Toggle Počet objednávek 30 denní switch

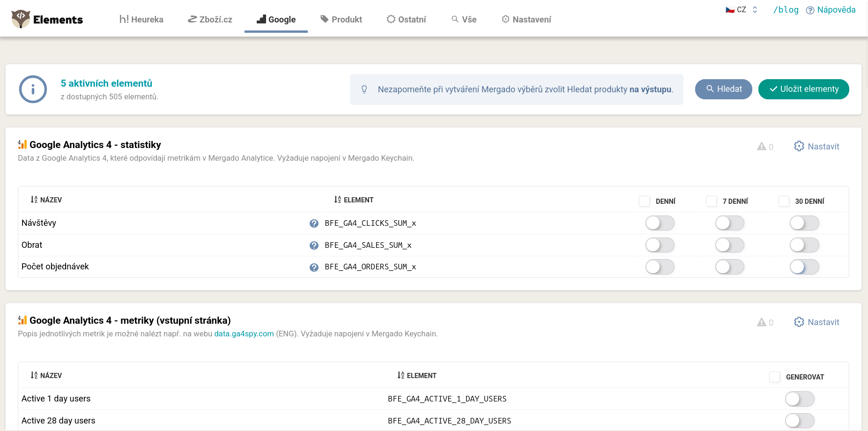[x=804, y=267]
